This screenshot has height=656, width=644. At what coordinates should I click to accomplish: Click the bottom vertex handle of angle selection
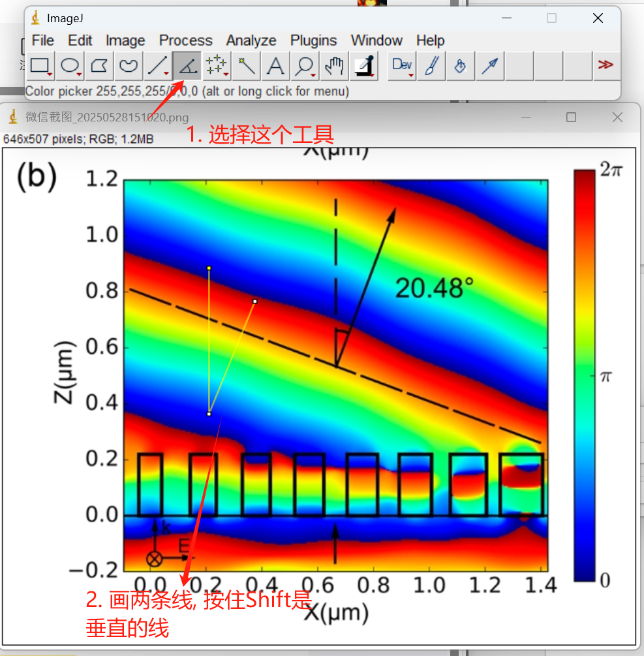coord(209,414)
